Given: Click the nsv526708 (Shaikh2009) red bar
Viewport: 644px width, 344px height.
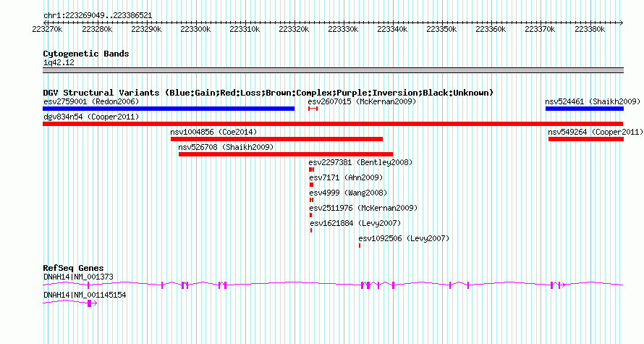Looking at the screenshot, I should pyautogui.click(x=286, y=154).
